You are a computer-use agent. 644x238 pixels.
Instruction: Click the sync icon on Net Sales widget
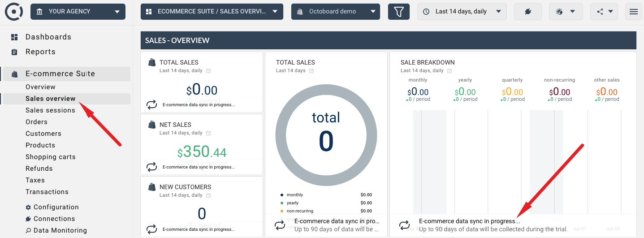tap(152, 167)
